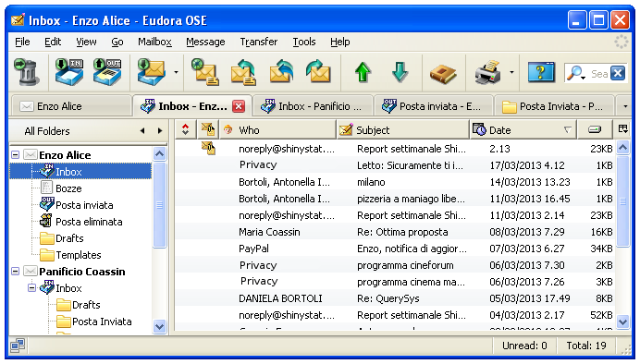Image resolution: width=640 pixels, height=364 pixels.
Task: Open the Mailbox menu
Action: pyautogui.click(x=154, y=42)
